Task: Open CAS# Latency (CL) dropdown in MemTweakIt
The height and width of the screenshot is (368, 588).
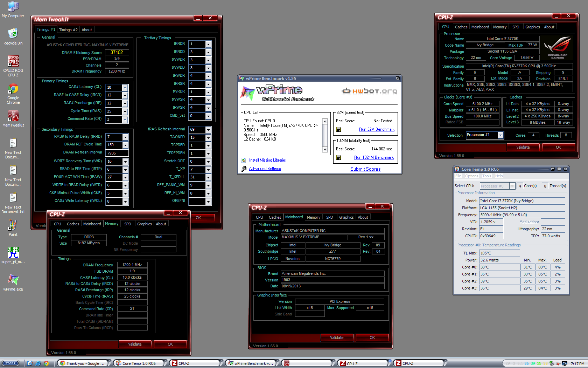Action: point(125,87)
